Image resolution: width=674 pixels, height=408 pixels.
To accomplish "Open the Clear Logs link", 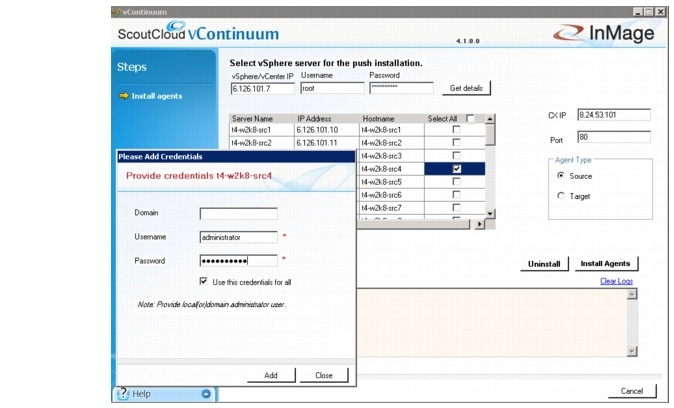I will point(616,281).
